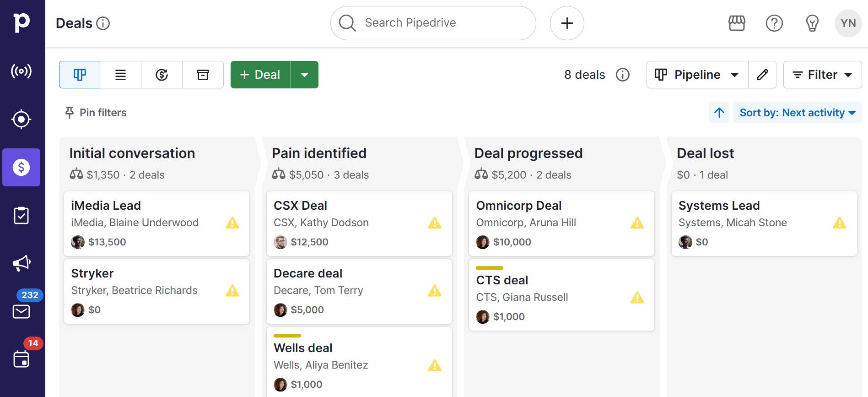This screenshot has width=868, height=397.
Task: Open the Leads radar icon in sidebar
Action: pos(21,71)
